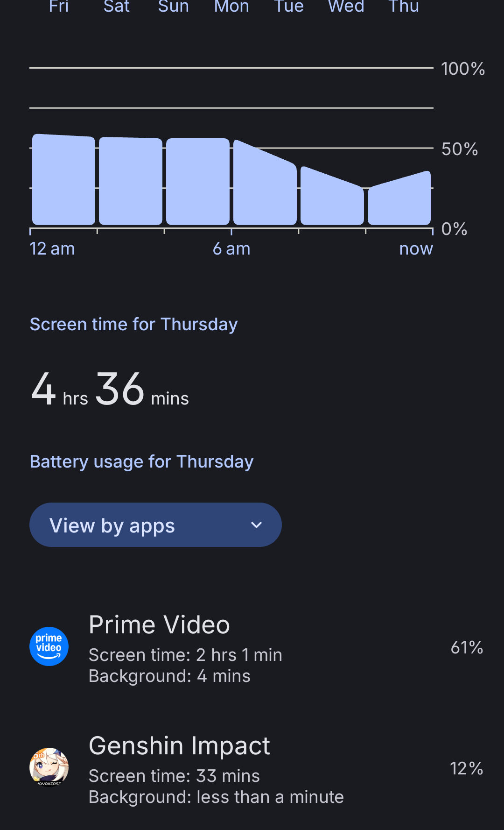The height and width of the screenshot is (830, 504).
Task: Tap the second battery chart bar
Action: 131,181
